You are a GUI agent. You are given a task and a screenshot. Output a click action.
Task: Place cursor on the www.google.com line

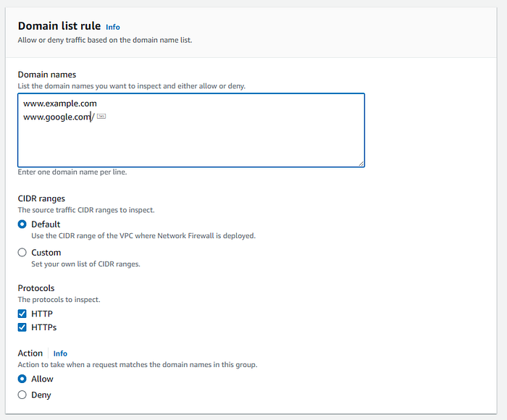pos(56,117)
